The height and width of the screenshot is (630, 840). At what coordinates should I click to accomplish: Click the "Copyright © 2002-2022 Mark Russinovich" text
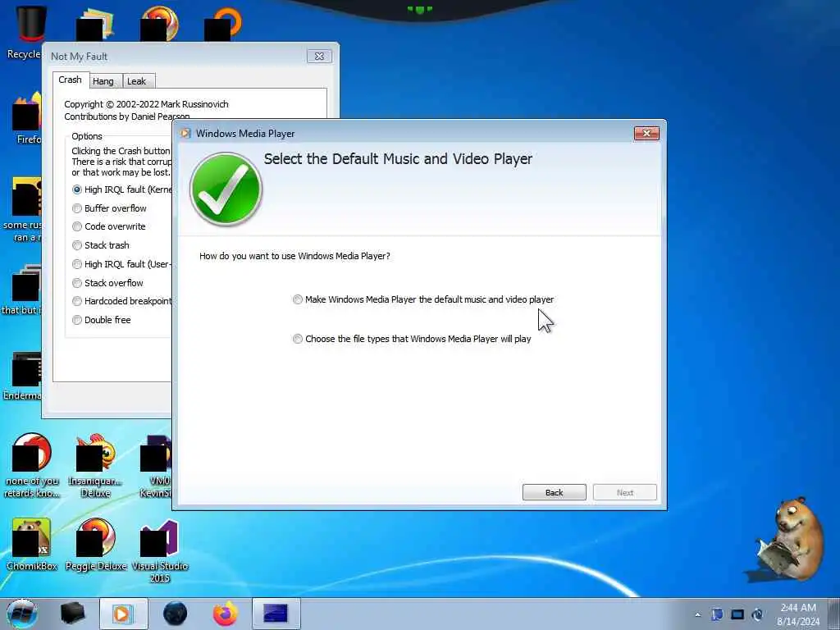[x=146, y=104]
